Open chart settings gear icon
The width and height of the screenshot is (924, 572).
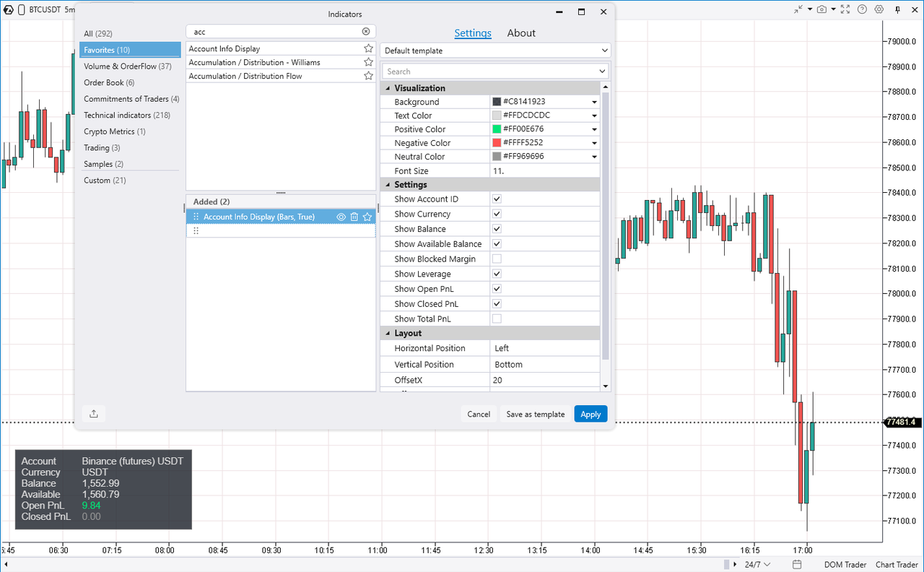coord(879,9)
